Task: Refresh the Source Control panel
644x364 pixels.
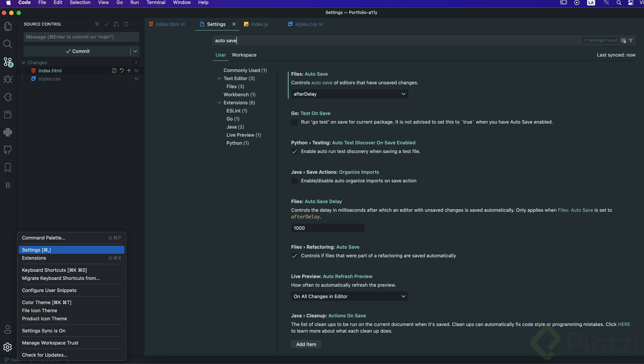Action: (126, 24)
